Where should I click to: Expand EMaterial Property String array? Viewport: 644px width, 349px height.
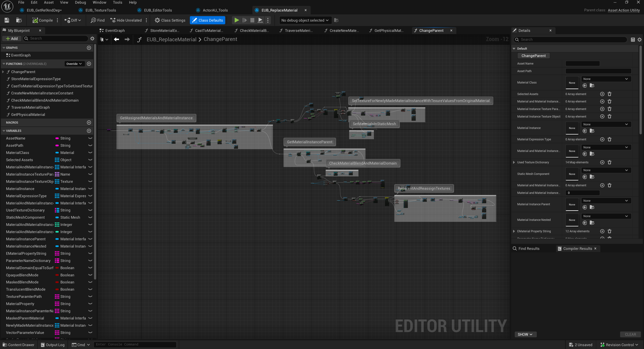point(514,231)
